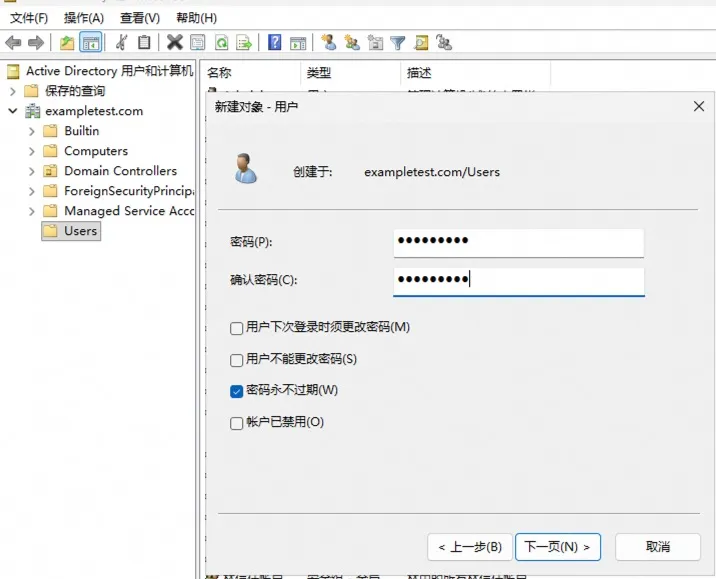Click the Copy clipboard icon
716x579 pixels.
click(x=144, y=42)
